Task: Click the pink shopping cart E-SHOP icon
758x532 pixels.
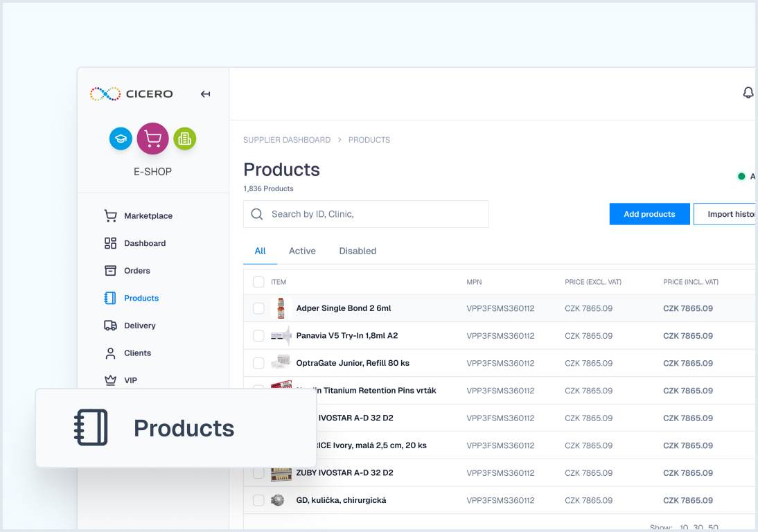Action: [152, 138]
